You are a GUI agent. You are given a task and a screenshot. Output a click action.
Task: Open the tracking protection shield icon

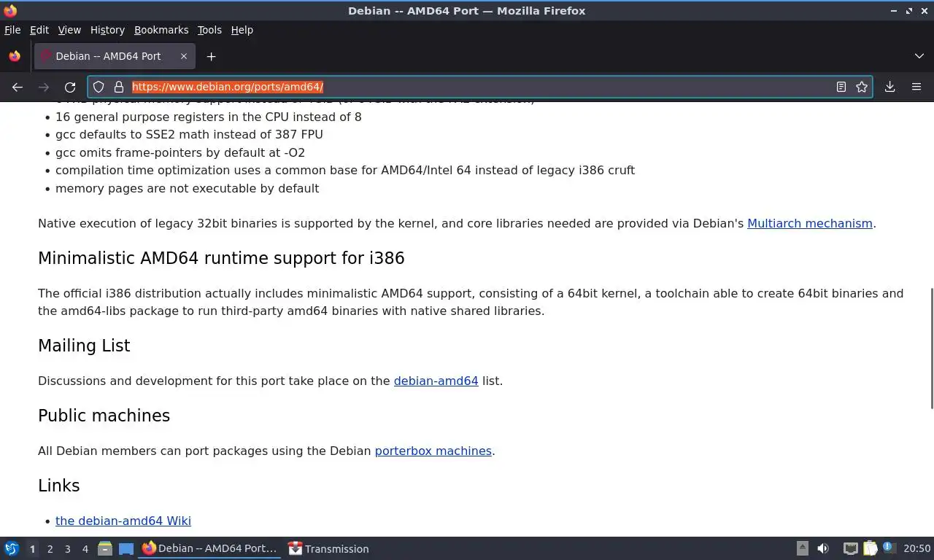pyautogui.click(x=99, y=87)
